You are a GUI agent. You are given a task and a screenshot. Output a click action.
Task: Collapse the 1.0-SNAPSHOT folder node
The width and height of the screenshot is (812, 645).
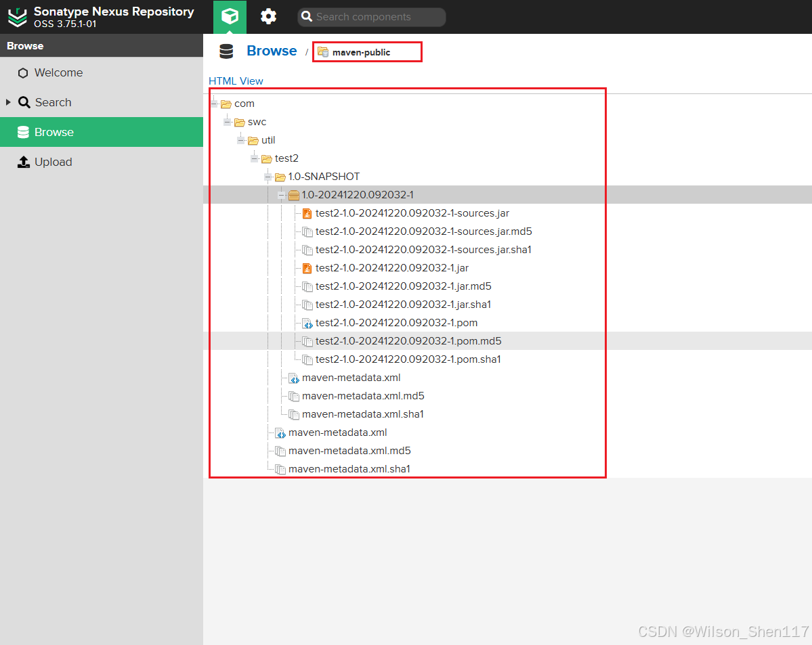coord(268,177)
